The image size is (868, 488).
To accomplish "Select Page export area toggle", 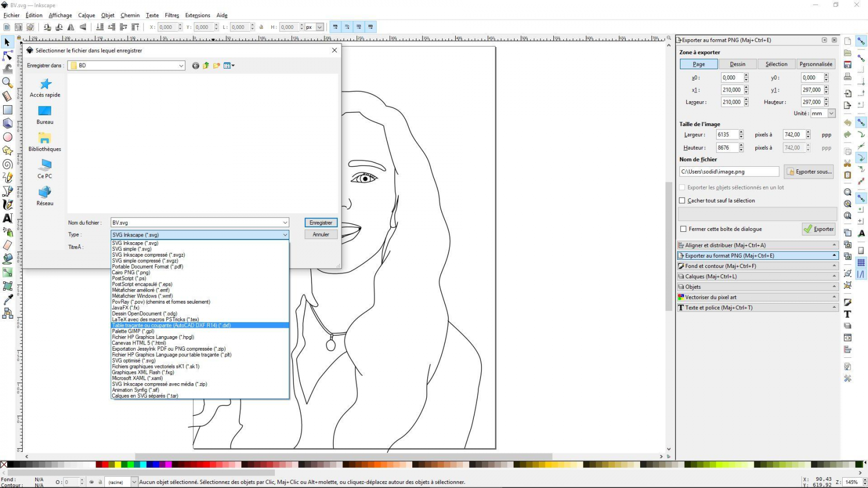I will pyautogui.click(x=699, y=64).
